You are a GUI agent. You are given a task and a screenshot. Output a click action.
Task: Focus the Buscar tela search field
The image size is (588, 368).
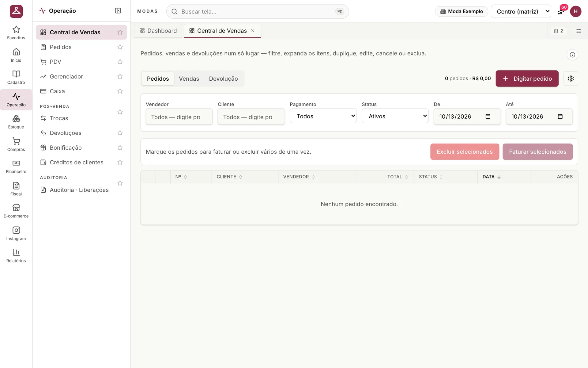click(x=257, y=11)
